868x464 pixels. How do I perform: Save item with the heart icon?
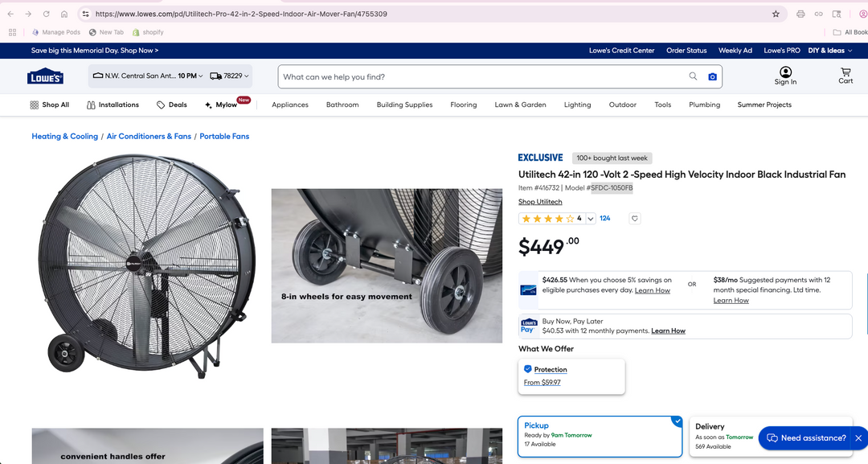(x=635, y=218)
